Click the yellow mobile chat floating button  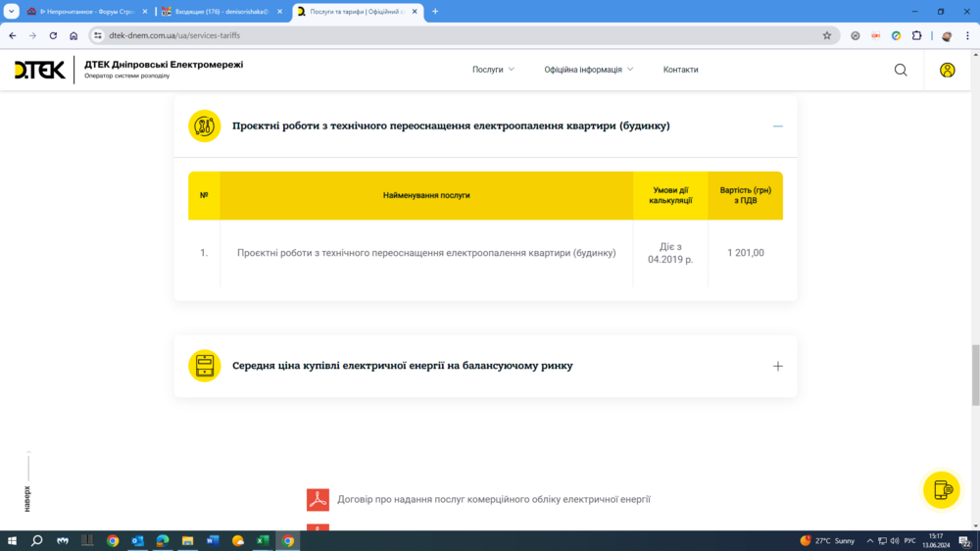[x=941, y=489]
